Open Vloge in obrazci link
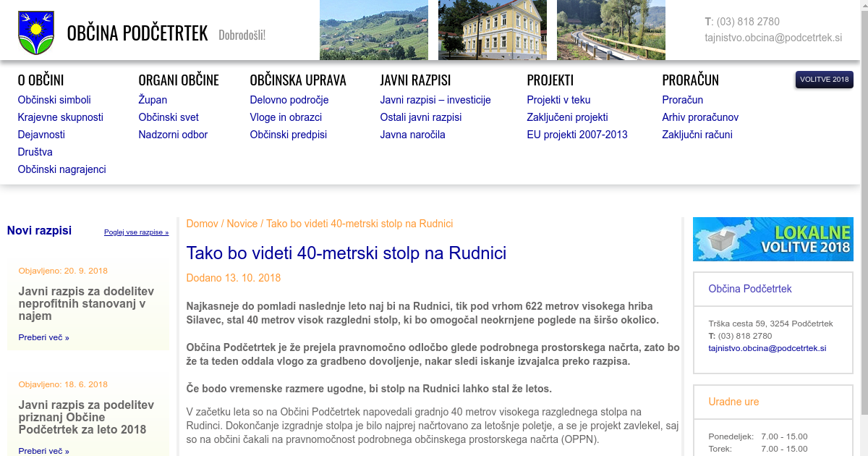This screenshot has width=868, height=456. point(286,117)
